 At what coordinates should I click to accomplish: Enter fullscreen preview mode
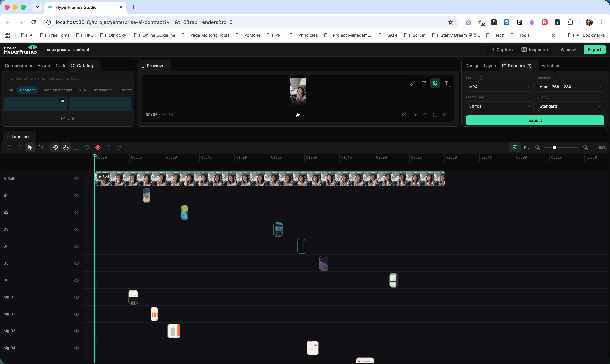(435, 115)
